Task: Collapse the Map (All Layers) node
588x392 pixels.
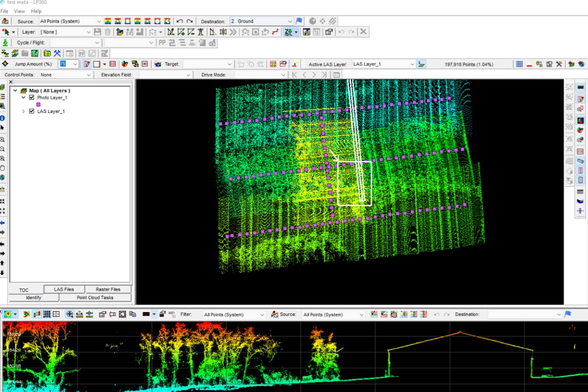Action: click(15, 91)
